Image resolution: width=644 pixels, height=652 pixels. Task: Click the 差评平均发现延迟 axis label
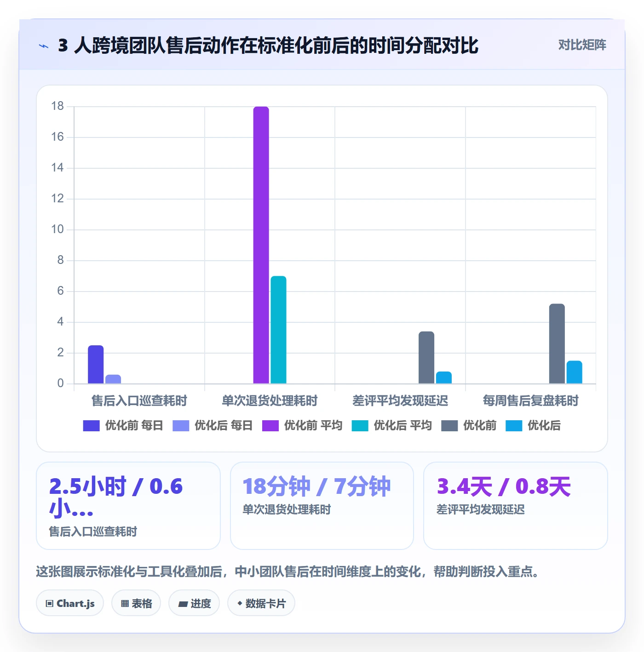point(400,401)
